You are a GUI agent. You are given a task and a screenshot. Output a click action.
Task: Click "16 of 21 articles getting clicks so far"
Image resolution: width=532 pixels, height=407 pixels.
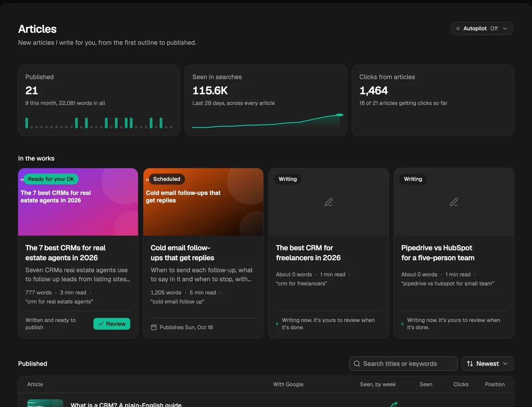click(403, 103)
